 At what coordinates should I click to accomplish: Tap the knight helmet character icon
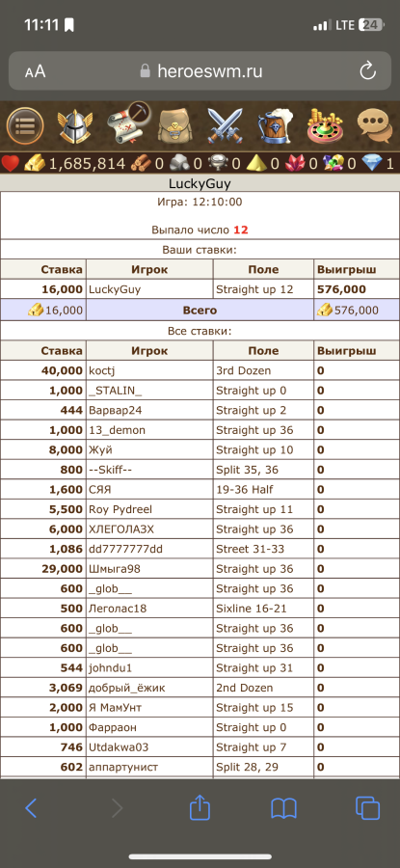74,126
